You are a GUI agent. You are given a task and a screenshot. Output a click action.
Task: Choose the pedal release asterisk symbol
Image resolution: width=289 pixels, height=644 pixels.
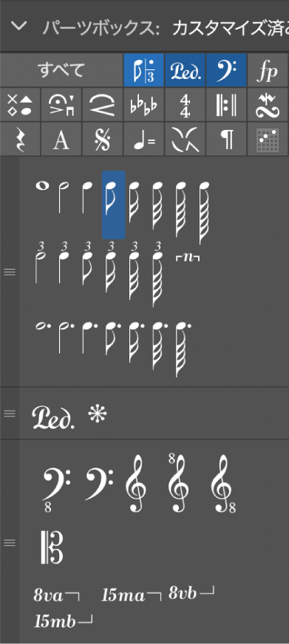(98, 416)
